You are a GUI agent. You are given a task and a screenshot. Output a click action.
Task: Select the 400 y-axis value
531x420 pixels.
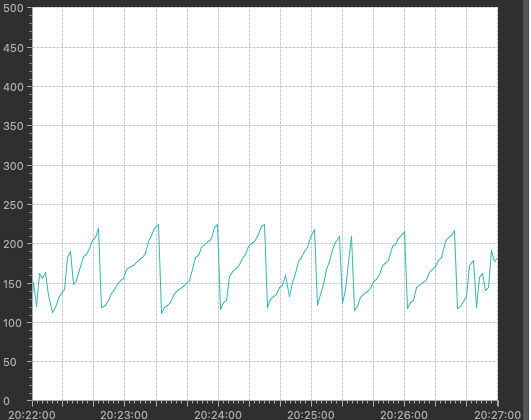click(x=13, y=87)
